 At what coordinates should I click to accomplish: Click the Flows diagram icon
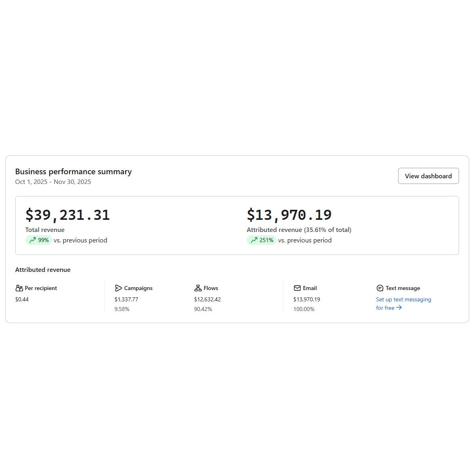click(198, 288)
